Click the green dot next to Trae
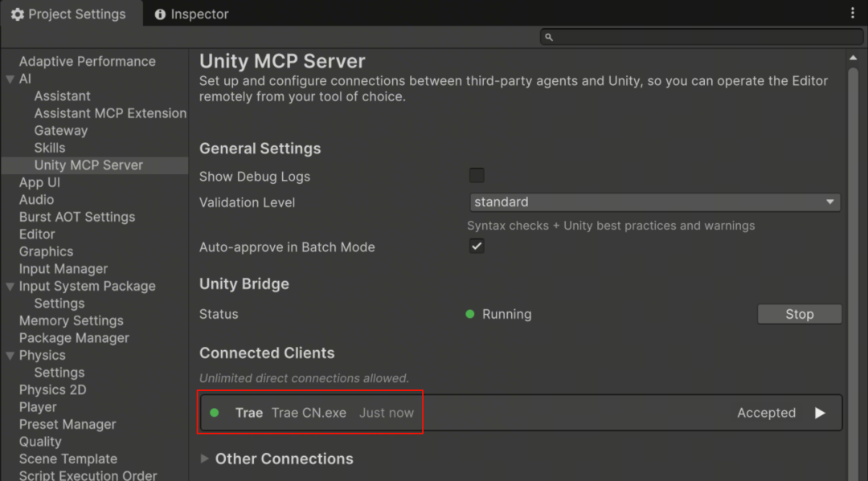Viewport: 868px width, 481px height. point(215,413)
